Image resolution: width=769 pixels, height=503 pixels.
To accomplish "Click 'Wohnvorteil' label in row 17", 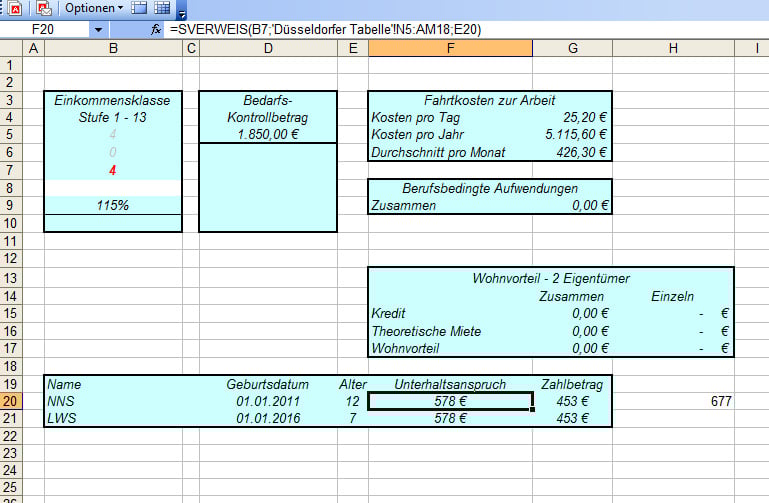I will pyautogui.click(x=405, y=349).
